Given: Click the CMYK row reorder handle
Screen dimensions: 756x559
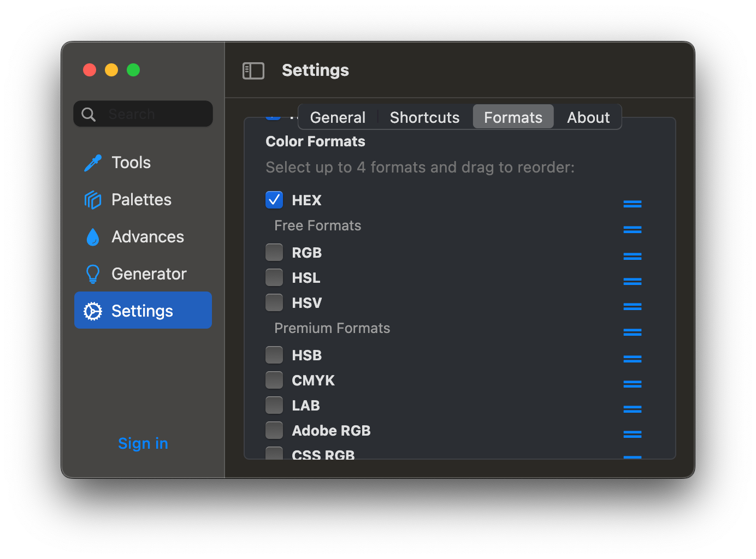Looking at the screenshot, I should (632, 384).
